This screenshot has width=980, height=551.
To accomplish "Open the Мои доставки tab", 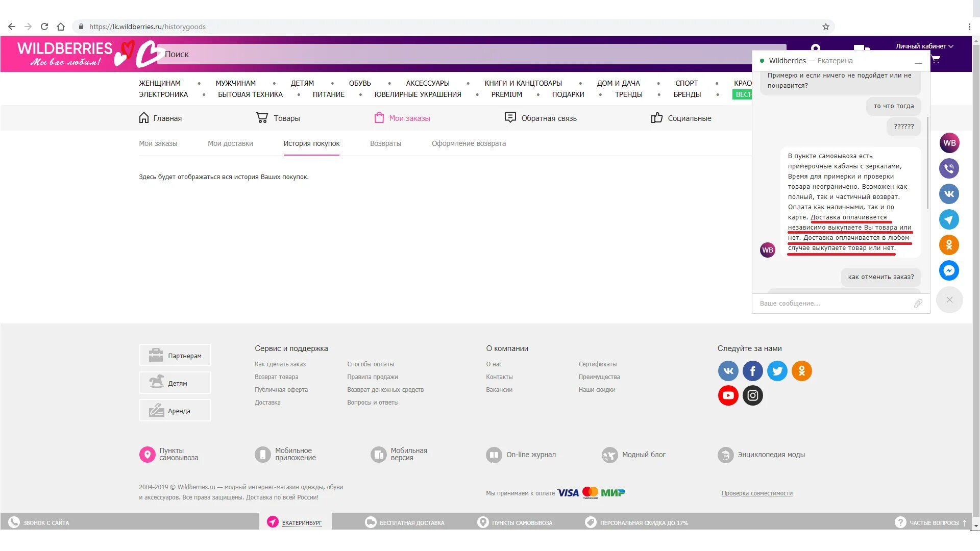I will coord(230,143).
